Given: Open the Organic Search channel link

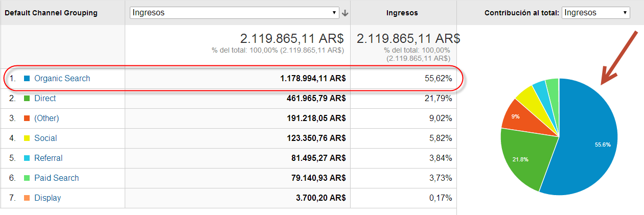Looking at the screenshot, I should [x=62, y=79].
